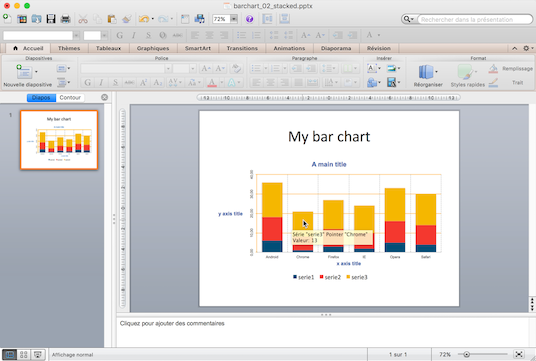Image resolution: width=536 pixels, height=361 pixels.
Task: Open the Révision ribbon tab
Action: tap(379, 48)
